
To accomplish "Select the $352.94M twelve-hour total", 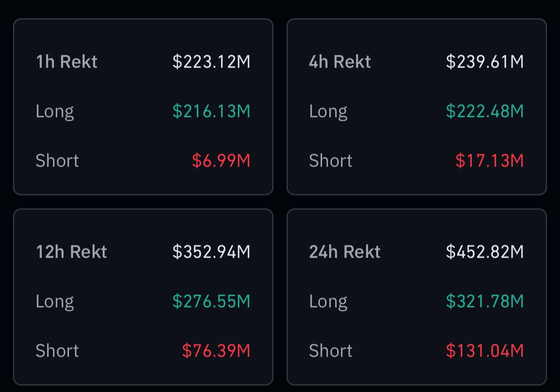I will coord(211,252).
